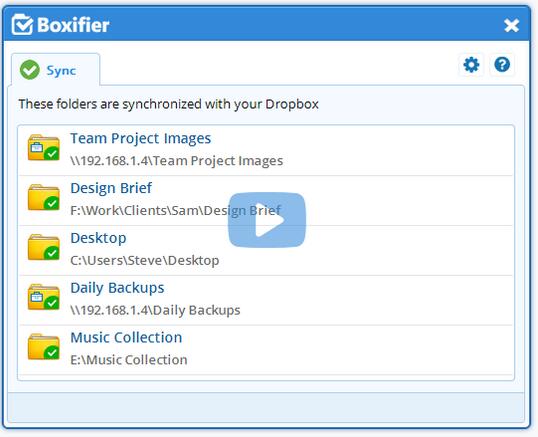Open help via the question mark icon
The height and width of the screenshot is (437, 538).
point(502,64)
